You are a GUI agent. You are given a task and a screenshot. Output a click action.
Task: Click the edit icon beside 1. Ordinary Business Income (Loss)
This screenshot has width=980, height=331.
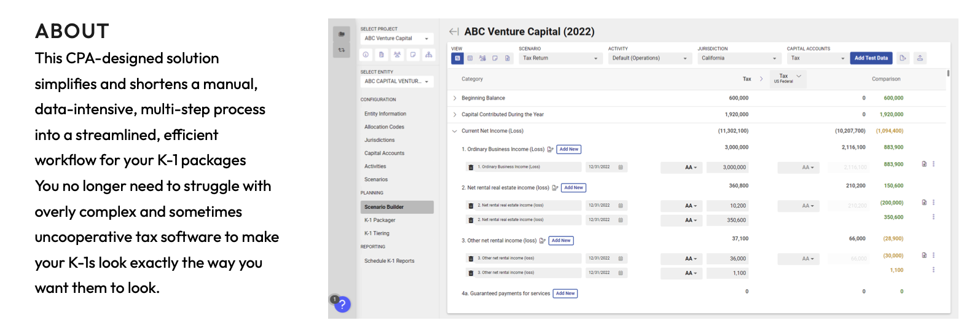coord(551,149)
